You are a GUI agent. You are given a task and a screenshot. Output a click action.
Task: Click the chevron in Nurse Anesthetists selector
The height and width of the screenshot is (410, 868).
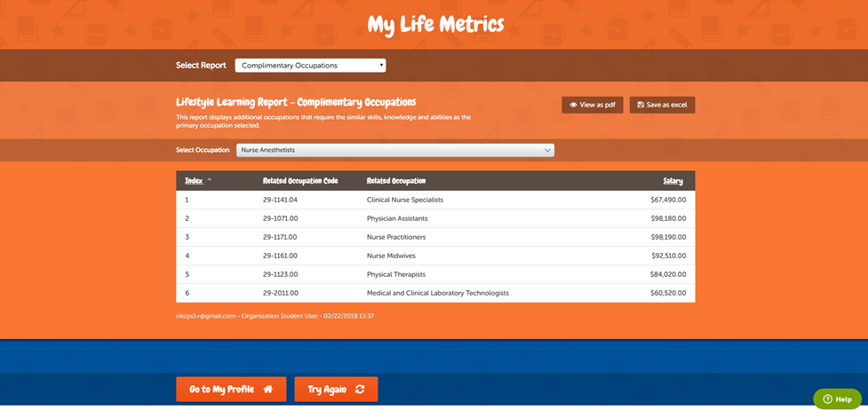click(547, 150)
